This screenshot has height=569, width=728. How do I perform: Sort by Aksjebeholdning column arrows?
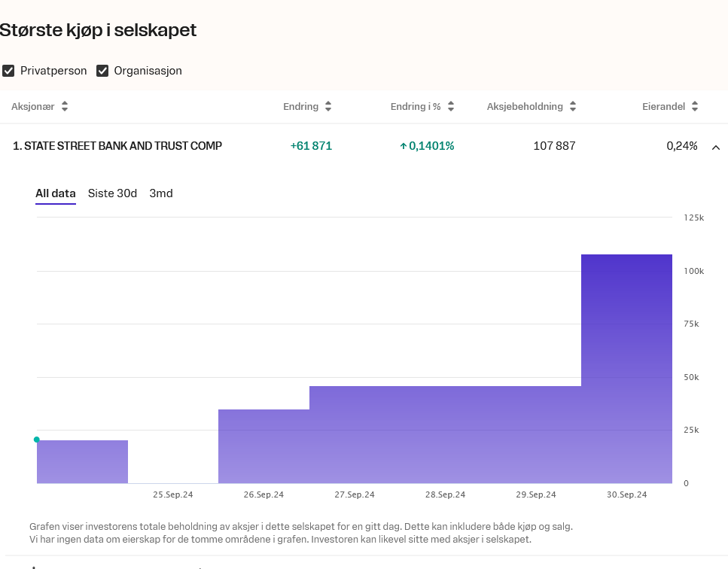[573, 106]
